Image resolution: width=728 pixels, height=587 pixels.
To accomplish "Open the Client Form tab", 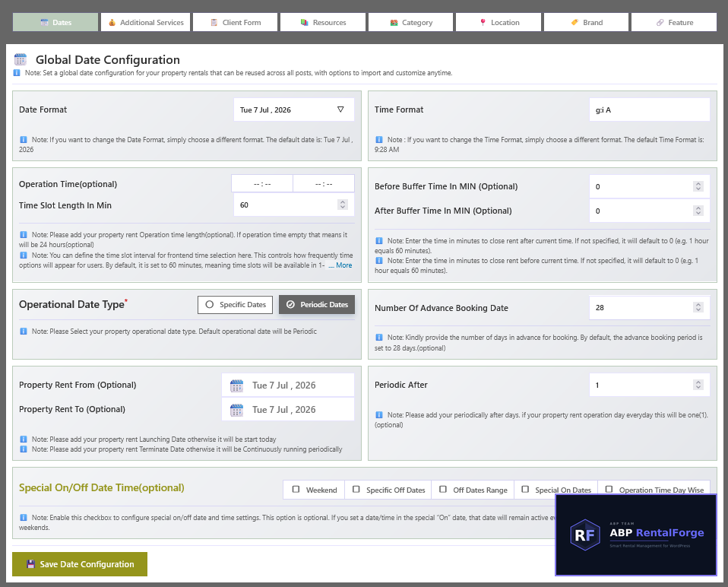I will pyautogui.click(x=235, y=22).
